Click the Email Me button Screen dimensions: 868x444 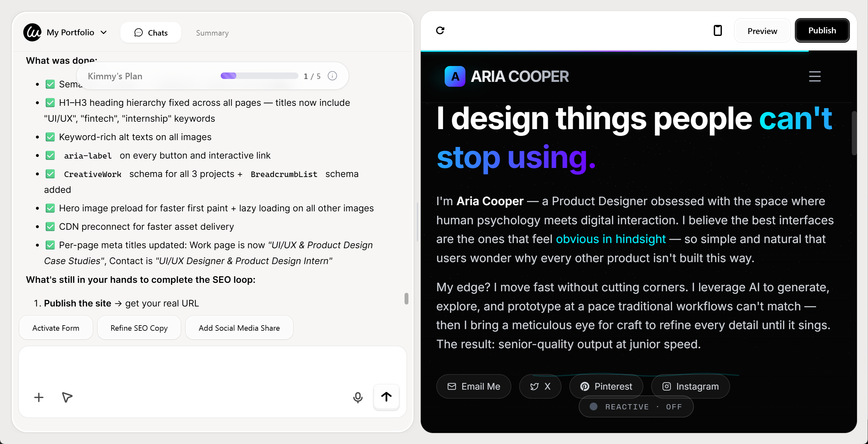[473, 386]
